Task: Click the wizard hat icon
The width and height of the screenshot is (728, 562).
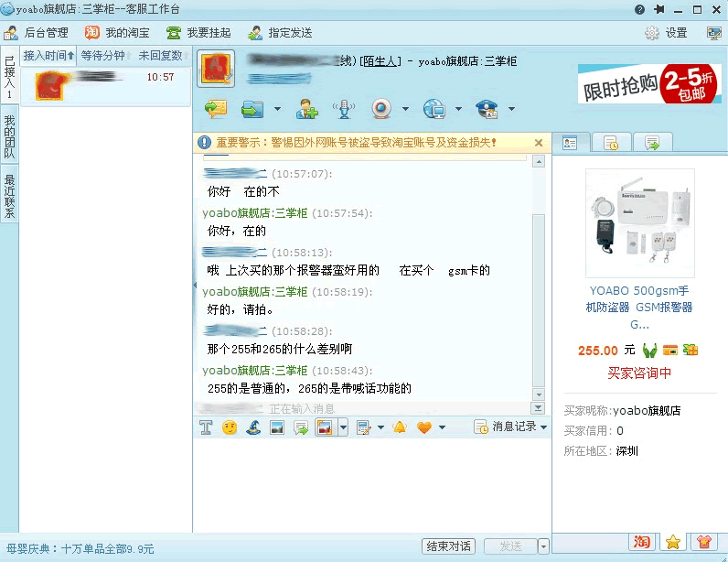Action: click(253, 427)
